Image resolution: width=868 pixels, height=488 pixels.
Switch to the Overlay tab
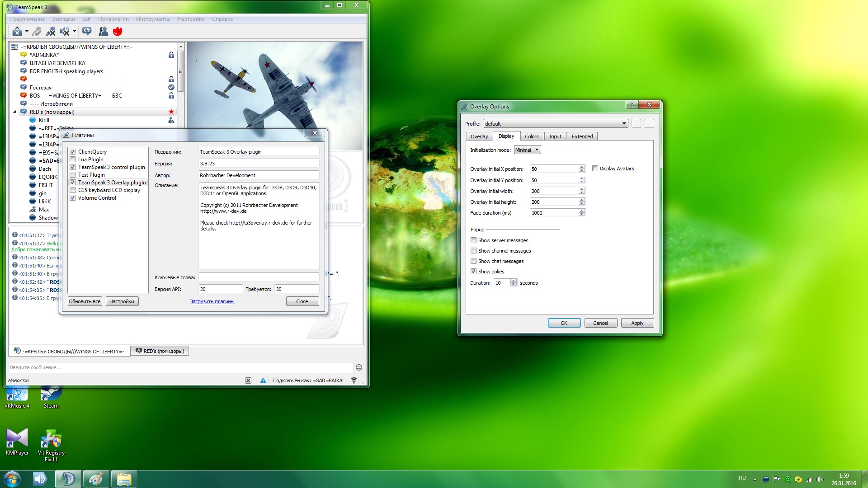click(479, 136)
